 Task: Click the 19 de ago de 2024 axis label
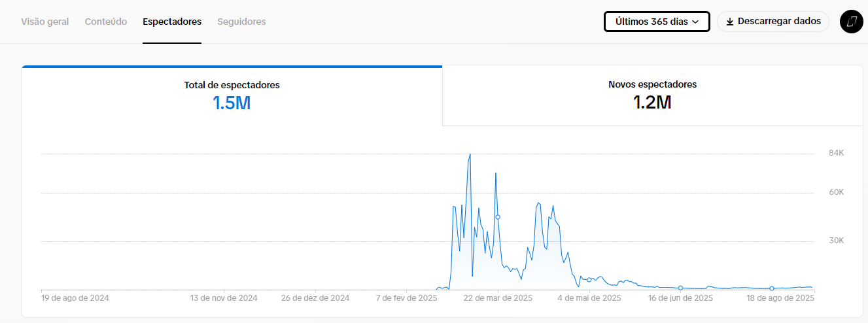[x=75, y=298]
